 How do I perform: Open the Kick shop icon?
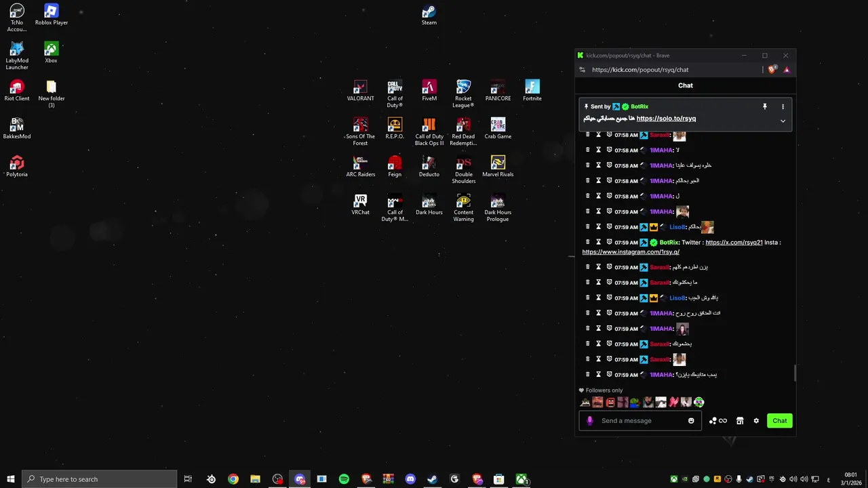[740, 421]
